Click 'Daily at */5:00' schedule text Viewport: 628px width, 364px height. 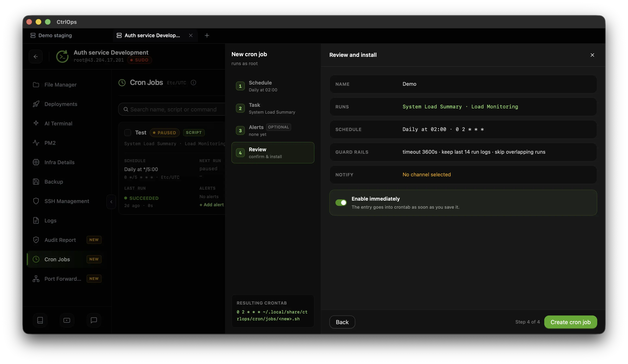pyautogui.click(x=141, y=169)
